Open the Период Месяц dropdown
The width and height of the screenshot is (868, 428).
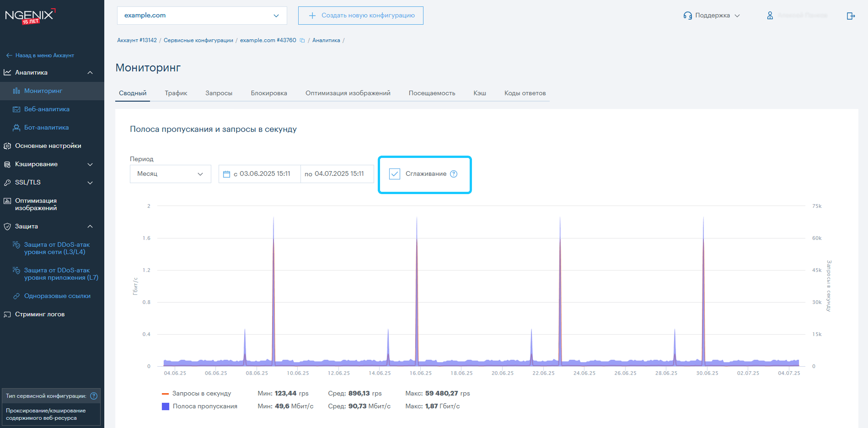coord(171,174)
